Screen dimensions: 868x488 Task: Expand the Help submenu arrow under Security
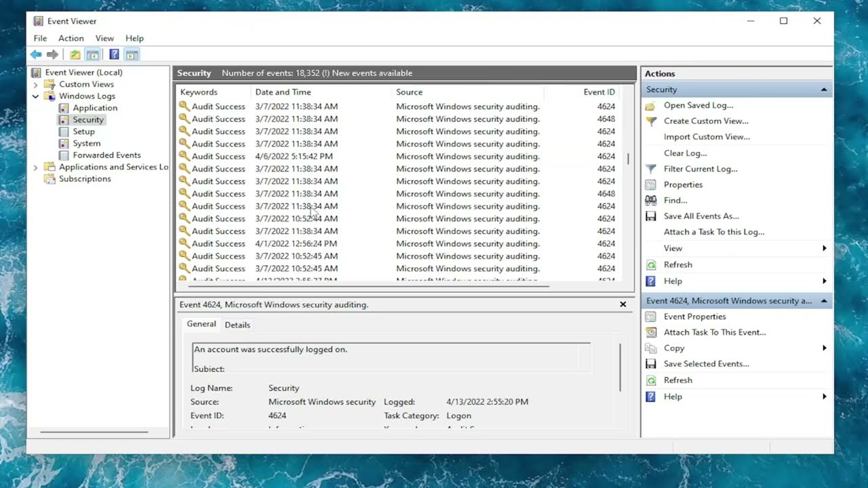pyautogui.click(x=825, y=281)
